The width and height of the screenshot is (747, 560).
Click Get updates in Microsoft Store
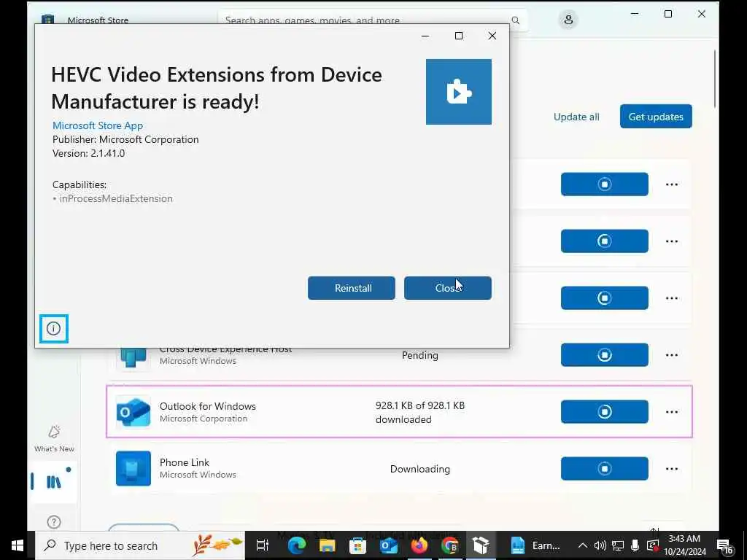[x=656, y=117]
